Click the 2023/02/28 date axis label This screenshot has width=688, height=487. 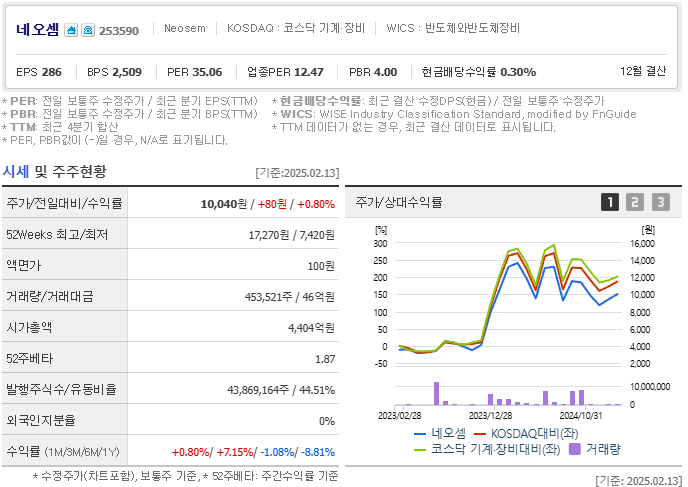click(x=399, y=415)
